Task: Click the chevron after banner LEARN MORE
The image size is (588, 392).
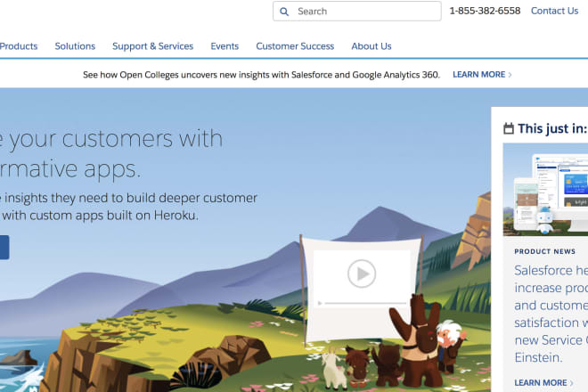Action: pos(510,75)
